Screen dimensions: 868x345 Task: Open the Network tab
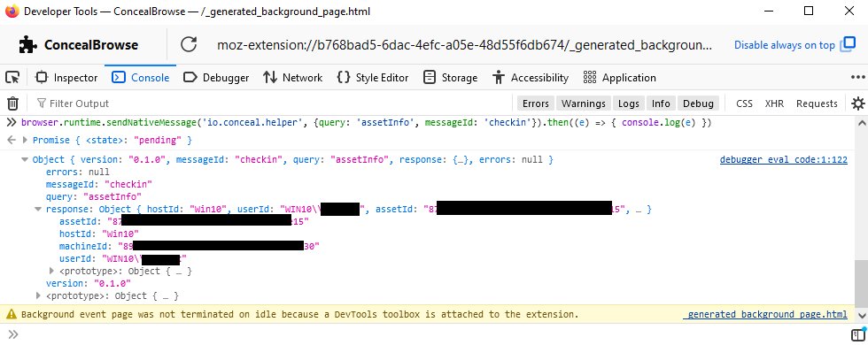click(293, 78)
